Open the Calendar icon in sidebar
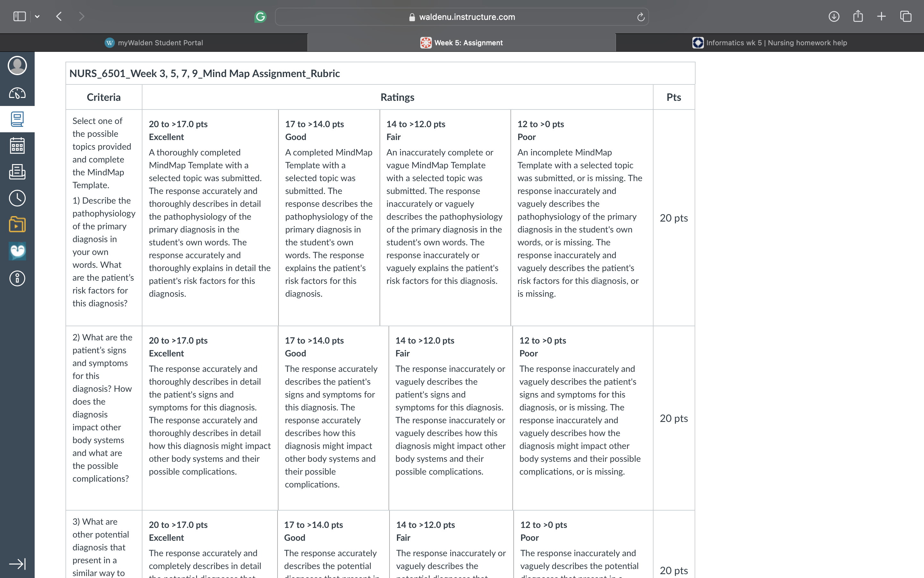The image size is (924, 578). (x=17, y=146)
